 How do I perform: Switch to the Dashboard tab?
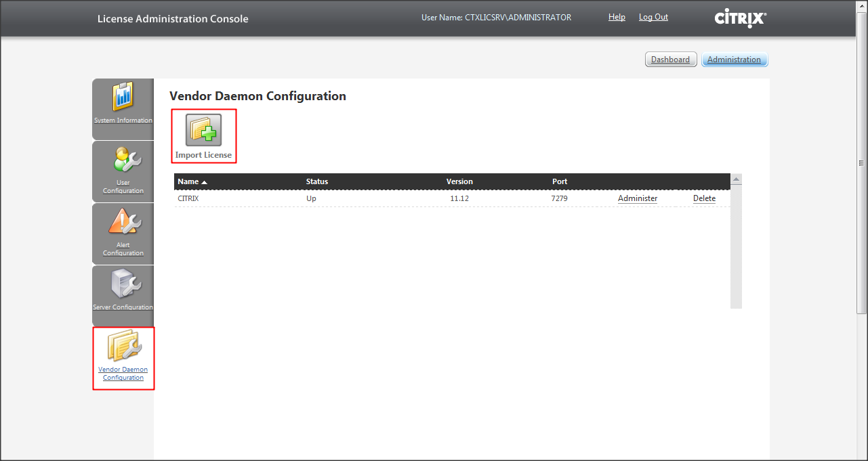(670, 60)
